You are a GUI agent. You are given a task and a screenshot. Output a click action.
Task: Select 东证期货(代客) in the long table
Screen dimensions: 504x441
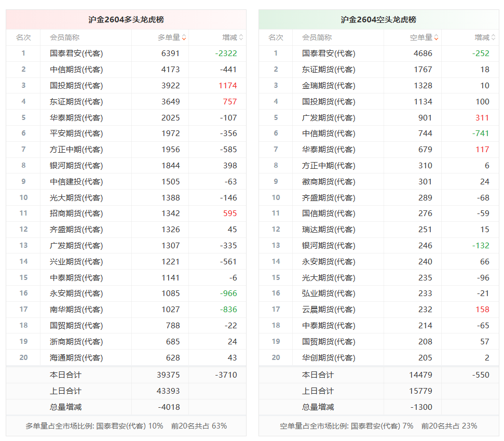point(76,102)
